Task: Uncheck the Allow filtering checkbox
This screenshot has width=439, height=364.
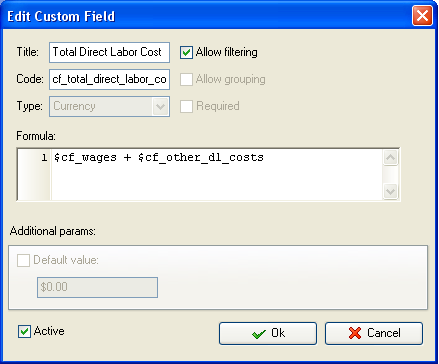Action: point(186,52)
